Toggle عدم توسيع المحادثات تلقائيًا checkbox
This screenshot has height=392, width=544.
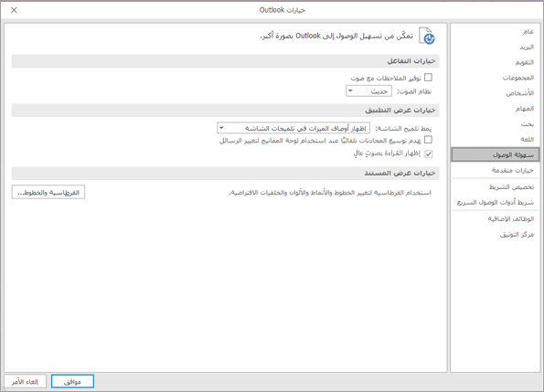coord(429,140)
